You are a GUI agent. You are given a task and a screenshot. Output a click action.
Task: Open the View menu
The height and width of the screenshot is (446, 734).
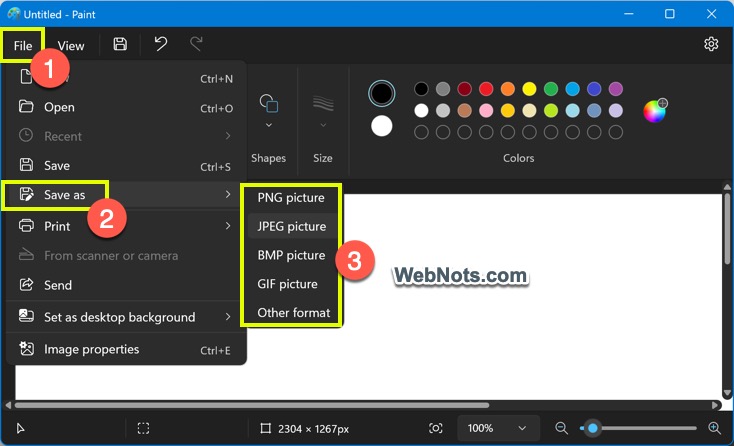click(x=71, y=45)
